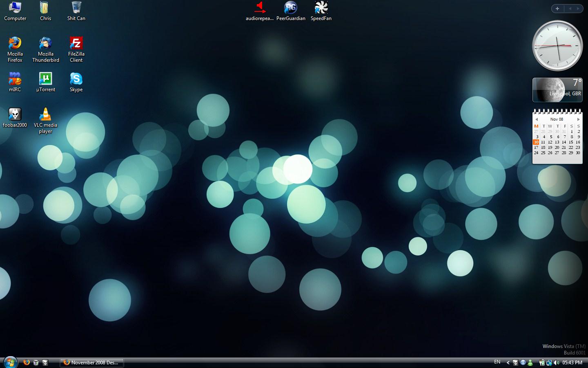Open recycle bin from Quick Launch bar
Viewport: 588px width, 368px height.
(x=36, y=362)
